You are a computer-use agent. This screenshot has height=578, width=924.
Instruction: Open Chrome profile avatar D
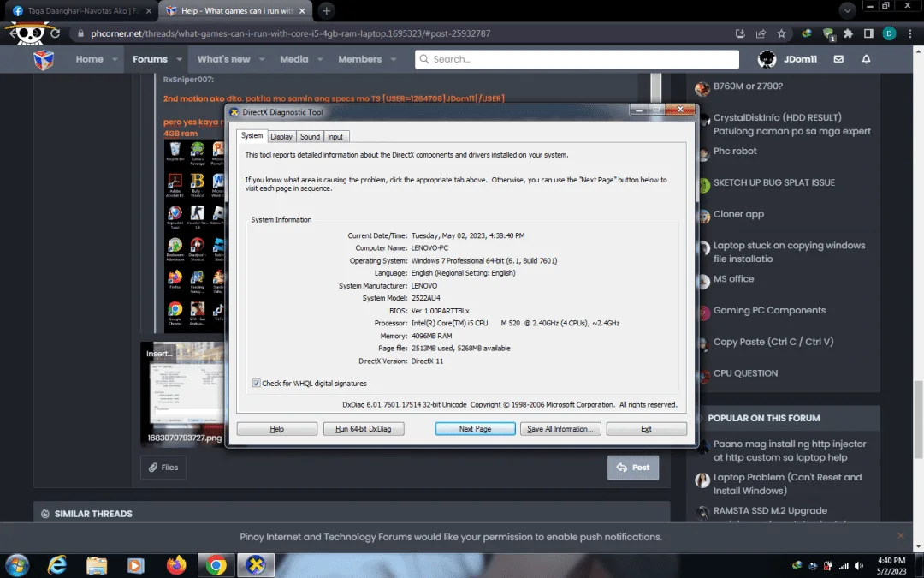[x=889, y=33]
